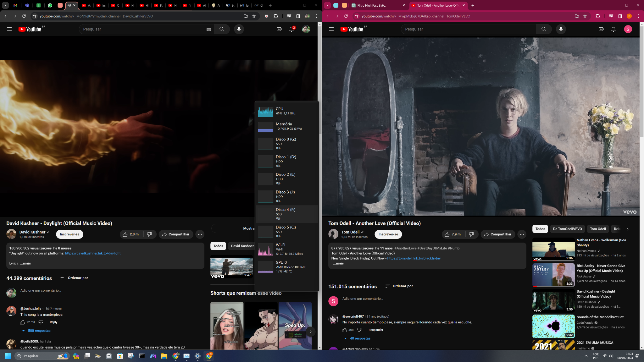This screenshot has height=362, width=644.
Task: Subscribe to David Kushner with Inscrever-se
Action: coord(69,234)
